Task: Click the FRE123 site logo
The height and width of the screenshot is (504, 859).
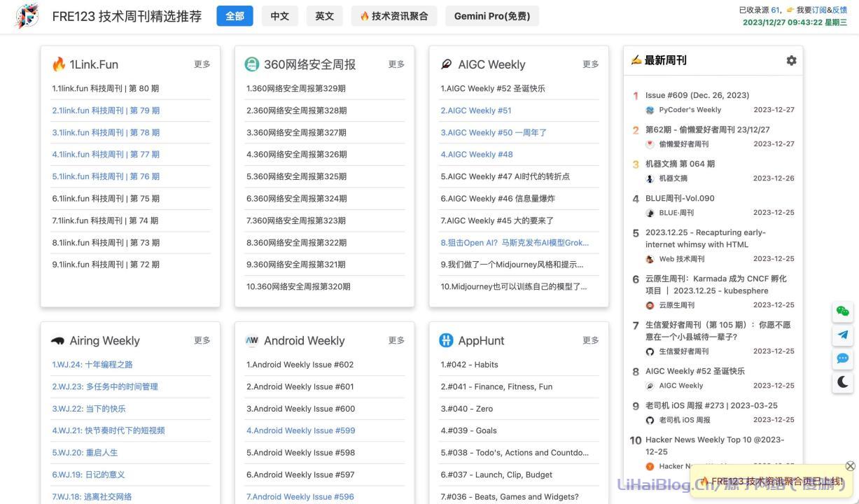Action: pyautogui.click(x=27, y=16)
